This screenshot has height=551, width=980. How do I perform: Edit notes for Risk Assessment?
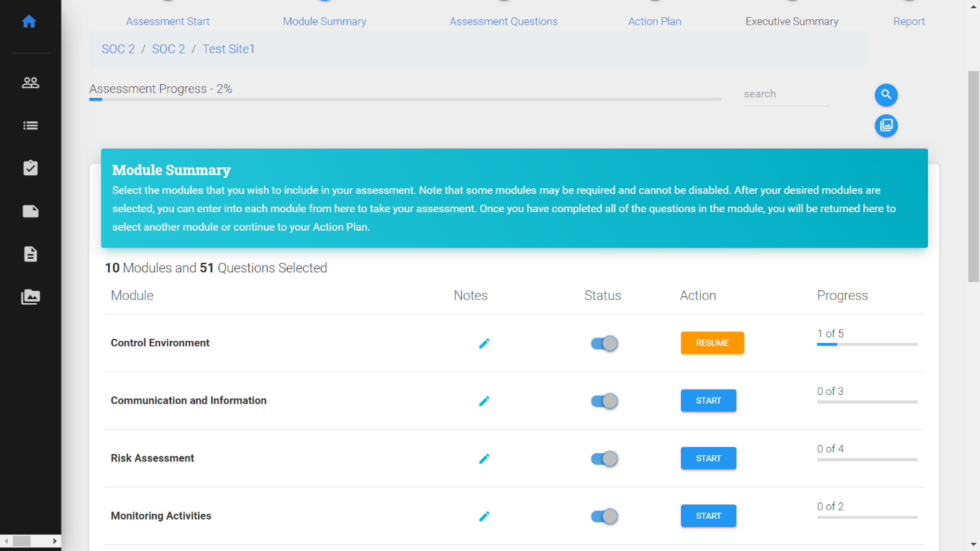point(485,459)
